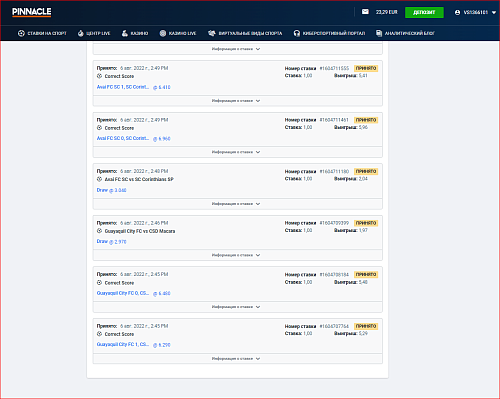Expand bet info under Avai vs Corinthians Draw
Image resolution: width=500 pixels, height=399 pixels.
(237, 204)
